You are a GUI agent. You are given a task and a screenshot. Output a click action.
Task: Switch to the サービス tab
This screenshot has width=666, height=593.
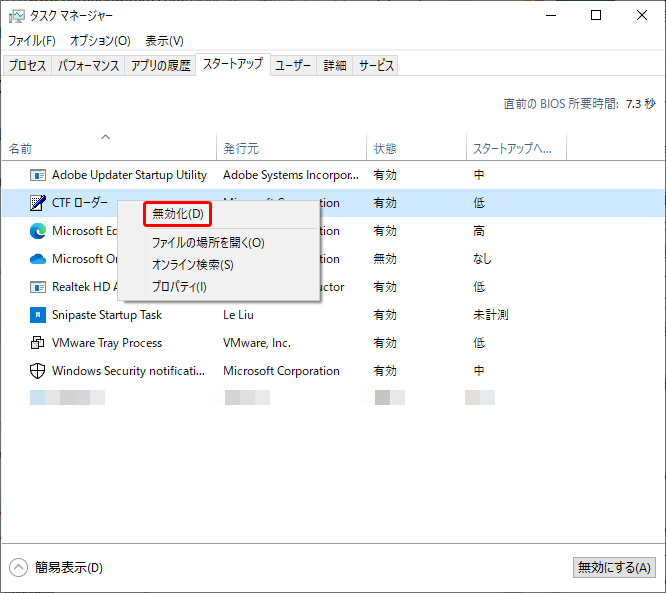click(375, 65)
